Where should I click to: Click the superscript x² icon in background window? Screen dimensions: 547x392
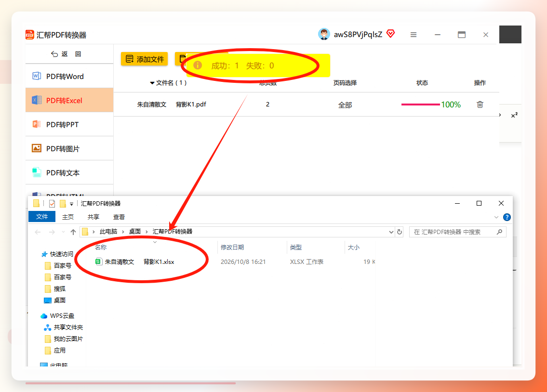click(514, 115)
